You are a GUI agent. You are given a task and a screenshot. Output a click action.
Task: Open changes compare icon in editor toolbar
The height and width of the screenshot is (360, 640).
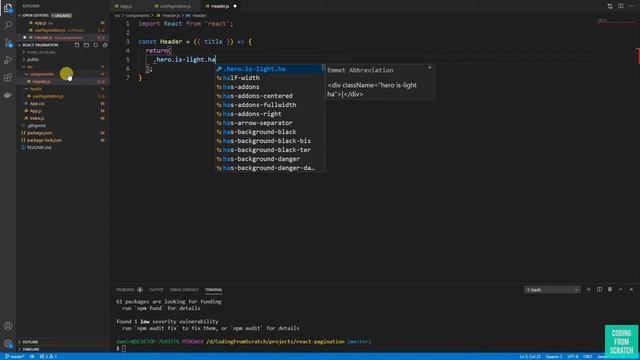[x=610, y=6]
